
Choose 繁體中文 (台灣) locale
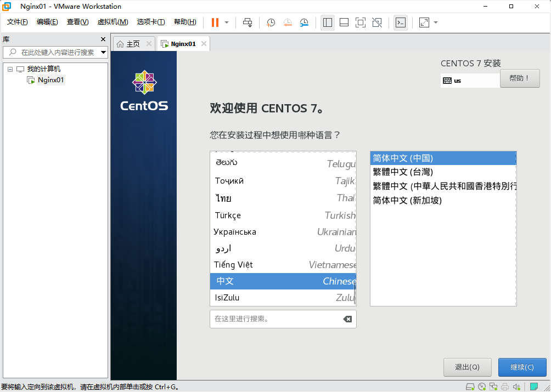[x=443, y=172]
